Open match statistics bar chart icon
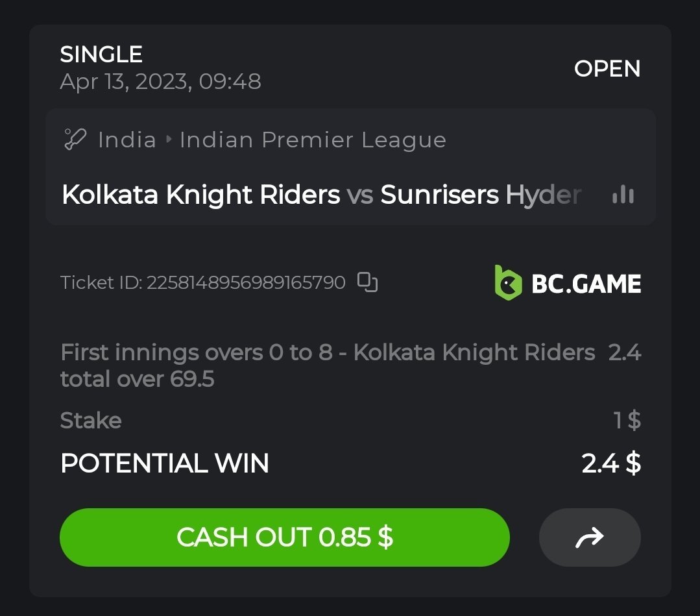This screenshot has width=700, height=616. tap(623, 195)
